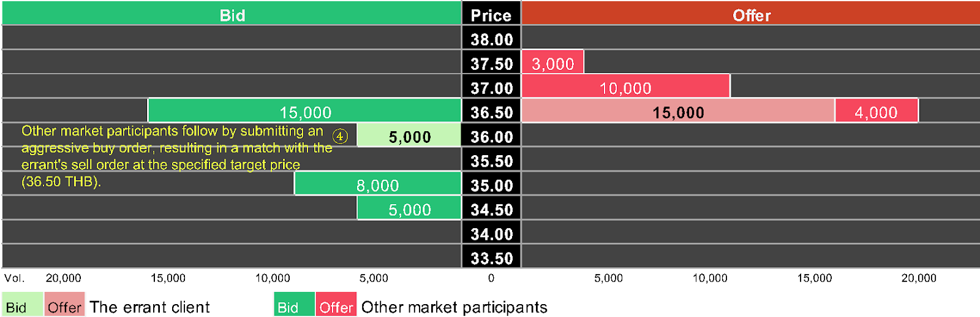Click the Offer column header
Image resolution: width=980 pixels, height=317 pixels.
tap(751, 15)
